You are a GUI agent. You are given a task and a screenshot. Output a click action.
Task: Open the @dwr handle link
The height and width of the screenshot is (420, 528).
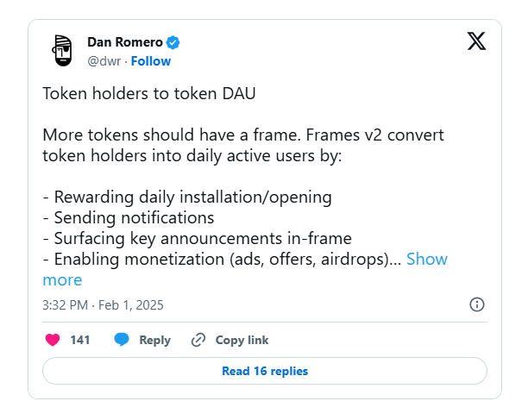pyautogui.click(x=104, y=61)
